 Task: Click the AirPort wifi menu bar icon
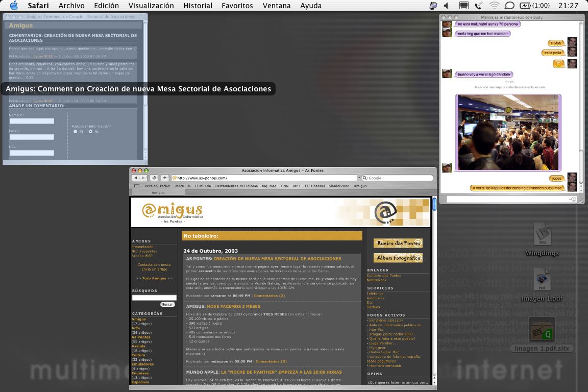click(x=494, y=6)
